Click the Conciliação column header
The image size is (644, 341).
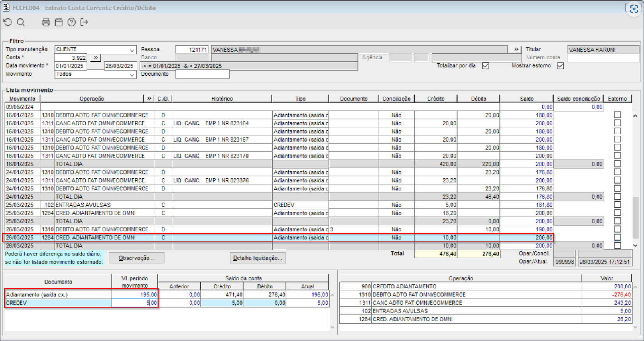pos(396,99)
